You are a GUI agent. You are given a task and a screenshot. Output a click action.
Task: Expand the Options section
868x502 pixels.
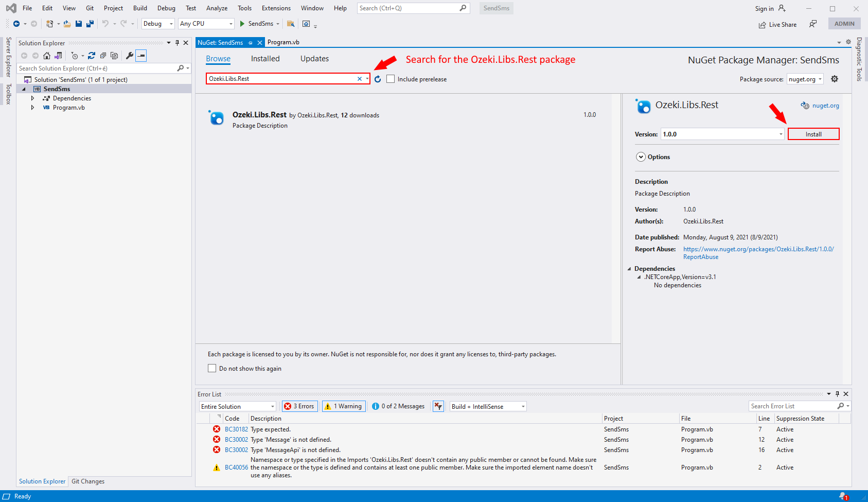(641, 157)
